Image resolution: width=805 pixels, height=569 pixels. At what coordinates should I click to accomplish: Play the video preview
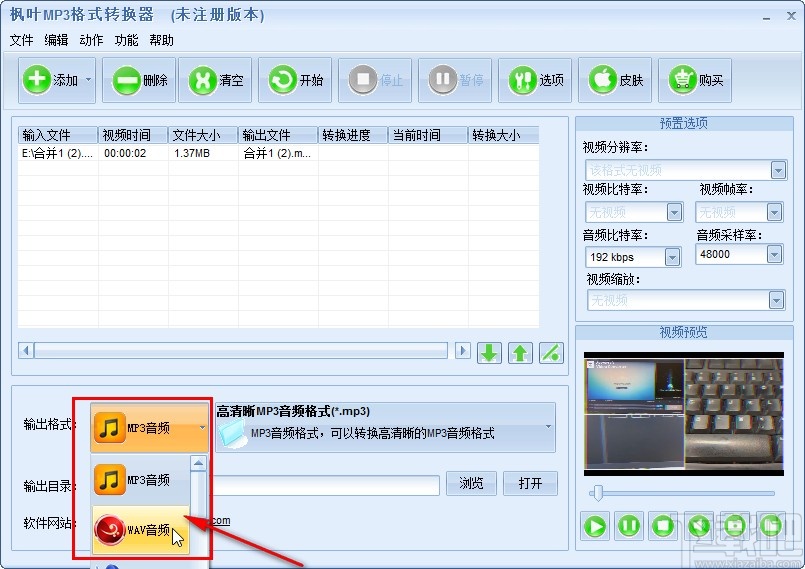(595, 526)
